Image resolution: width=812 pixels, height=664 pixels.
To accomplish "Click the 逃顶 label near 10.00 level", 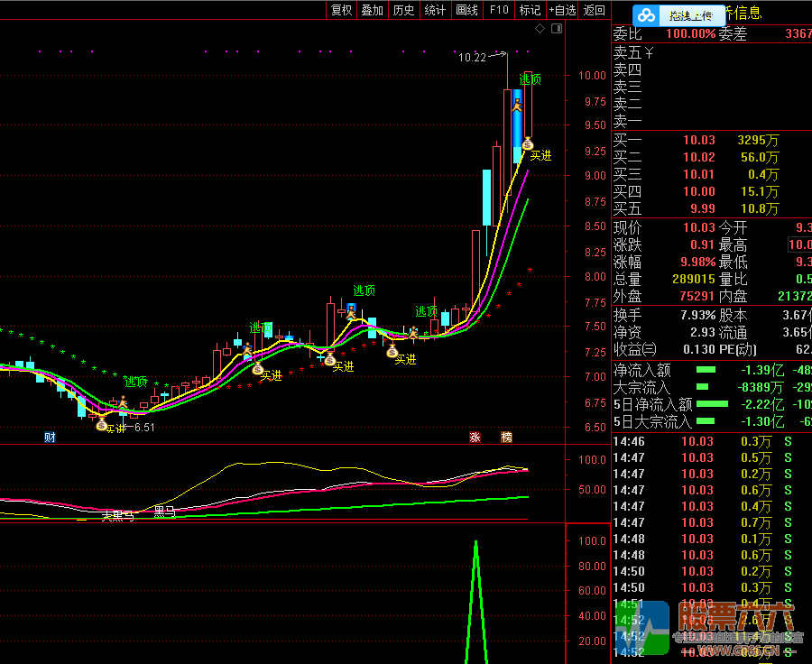I will tap(531, 79).
